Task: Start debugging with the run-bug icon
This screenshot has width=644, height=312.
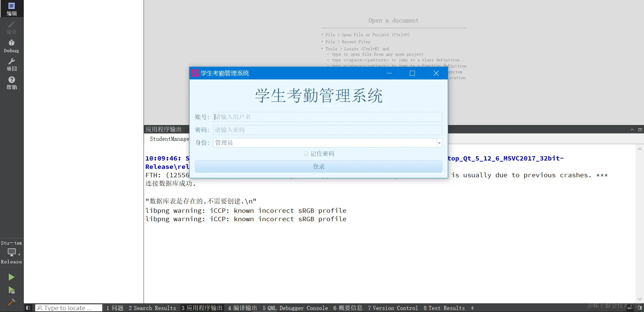Action: [11, 290]
